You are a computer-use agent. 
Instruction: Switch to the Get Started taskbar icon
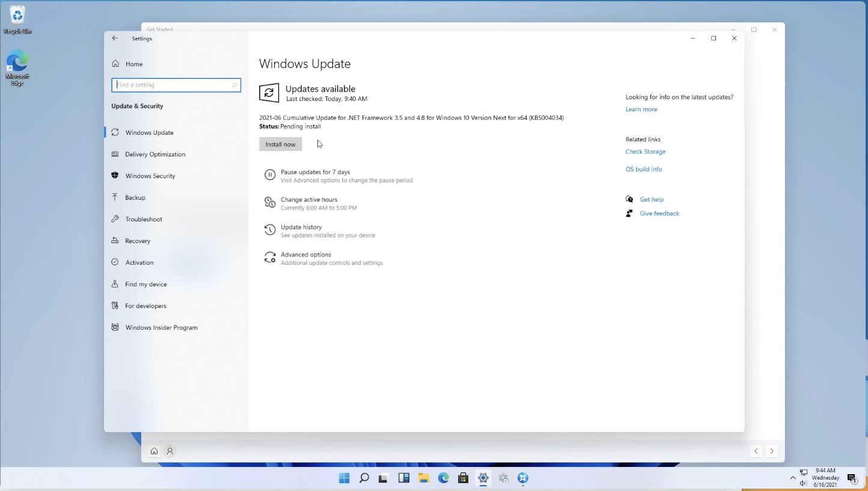pos(523,478)
